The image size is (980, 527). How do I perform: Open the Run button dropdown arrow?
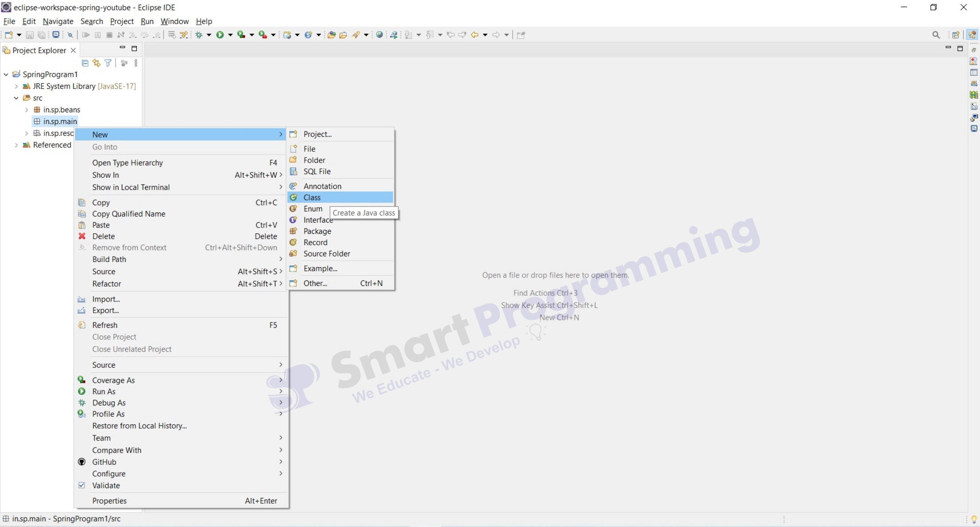coord(230,35)
